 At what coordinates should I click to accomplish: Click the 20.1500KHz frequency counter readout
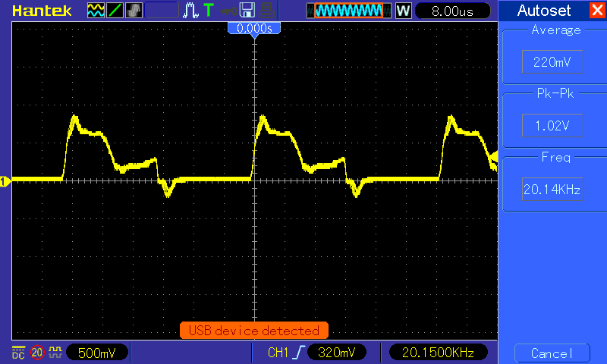coord(438,353)
